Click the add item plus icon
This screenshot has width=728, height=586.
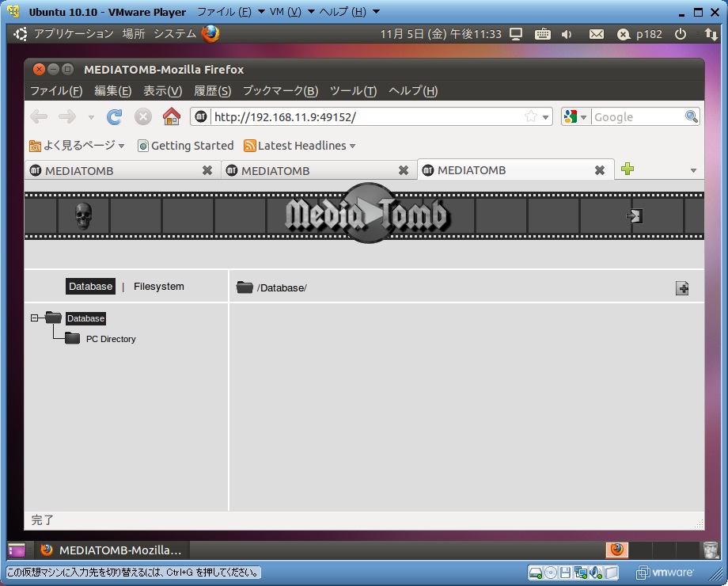click(682, 288)
